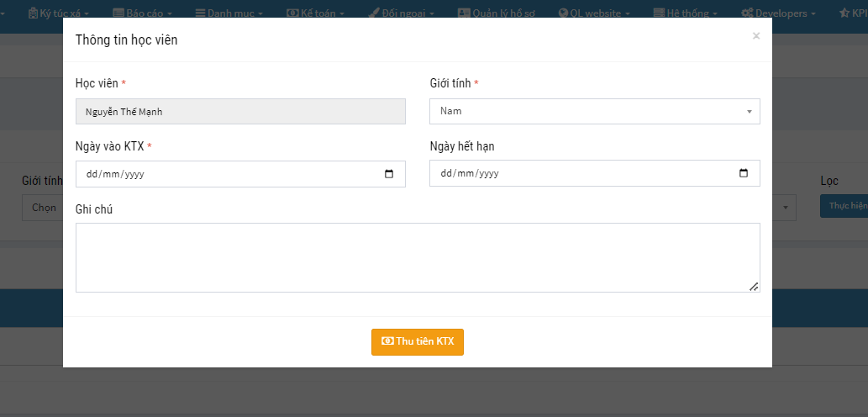Screen dimensions: 868x417
Task: Open the Báo cáo menu
Action: click(x=143, y=13)
